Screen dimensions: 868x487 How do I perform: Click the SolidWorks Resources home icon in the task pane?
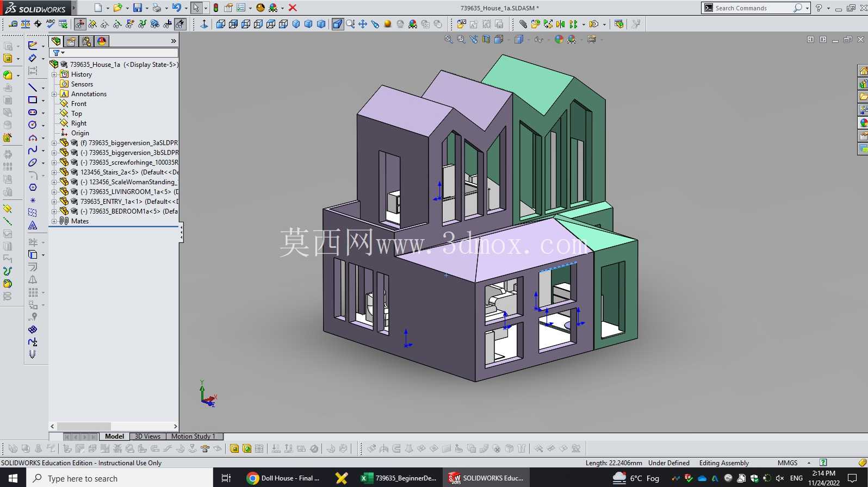(863, 71)
